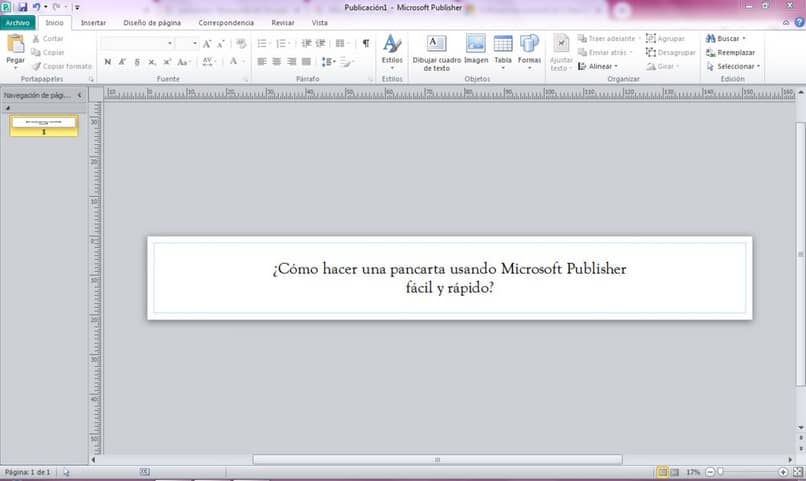Click Dibujar cuadro de texto

coord(436,52)
